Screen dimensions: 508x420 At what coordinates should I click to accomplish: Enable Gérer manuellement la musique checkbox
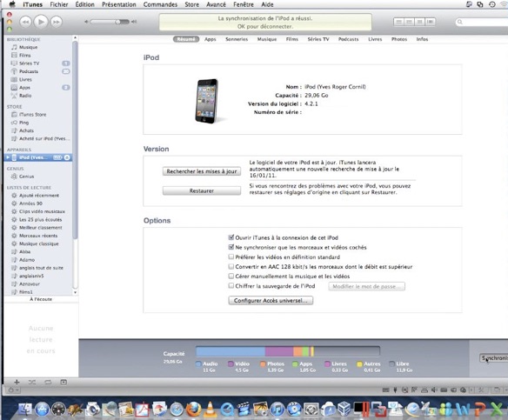(231, 277)
